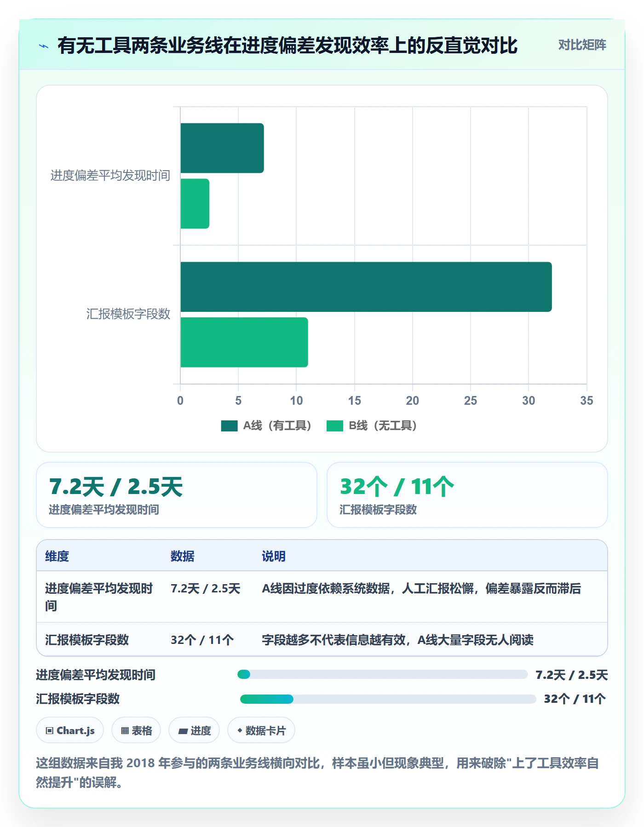Click the 32个 / 11个 table cell
This screenshot has width=644, height=827.
pos(202,640)
